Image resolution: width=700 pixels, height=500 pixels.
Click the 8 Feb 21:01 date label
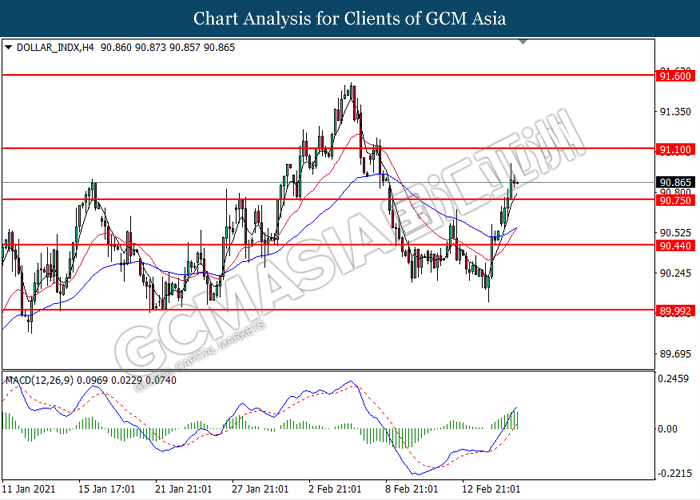point(412,489)
